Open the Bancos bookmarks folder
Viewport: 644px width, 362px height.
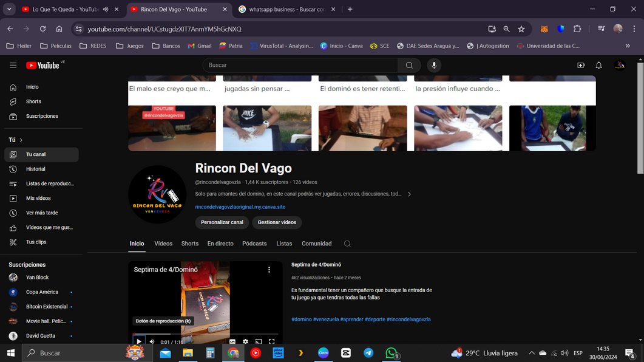(x=166, y=46)
